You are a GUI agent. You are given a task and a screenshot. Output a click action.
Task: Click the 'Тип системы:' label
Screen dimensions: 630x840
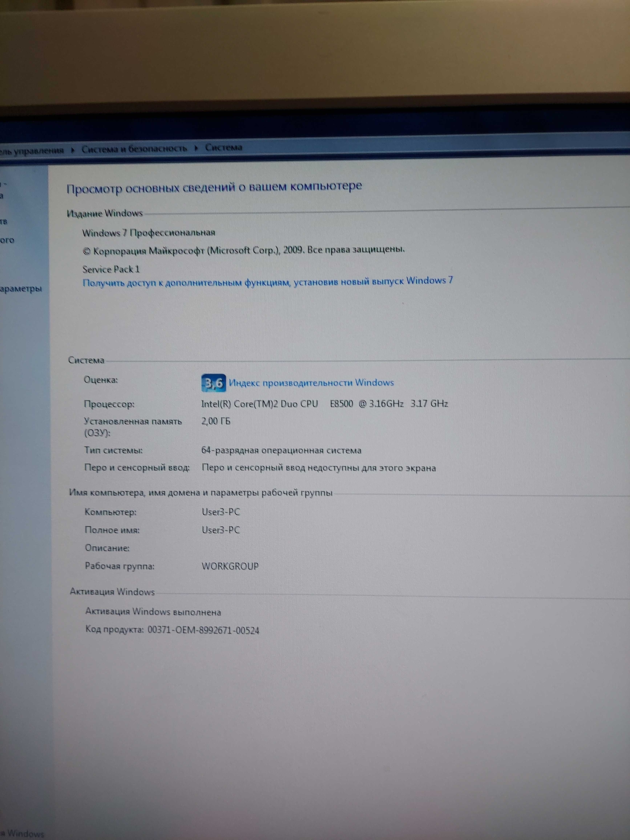click(x=113, y=451)
